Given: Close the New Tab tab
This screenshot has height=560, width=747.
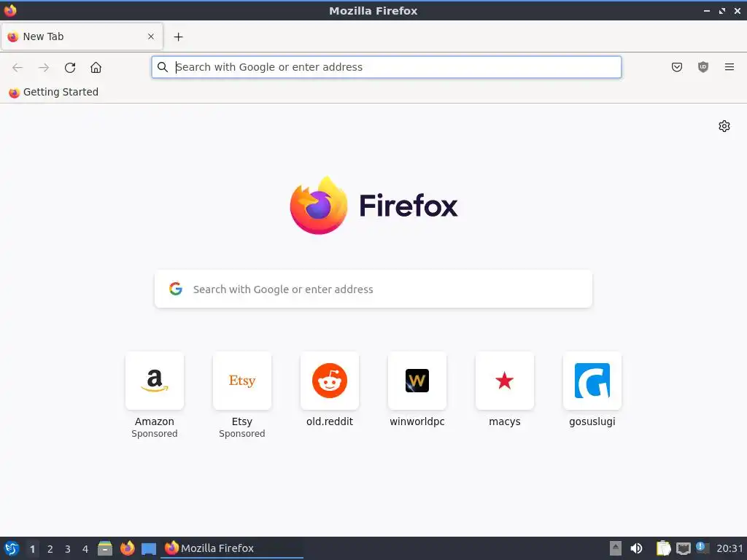Looking at the screenshot, I should pyautogui.click(x=151, y=36).
